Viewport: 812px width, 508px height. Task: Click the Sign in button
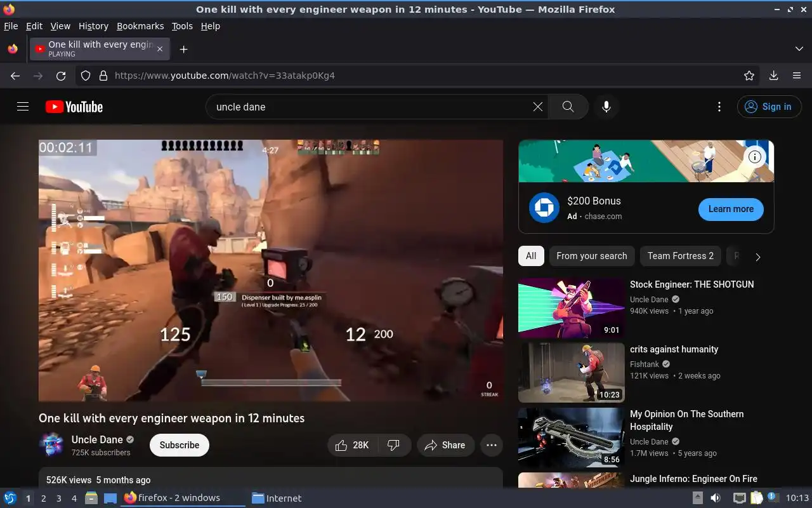(x=769, y=107)
